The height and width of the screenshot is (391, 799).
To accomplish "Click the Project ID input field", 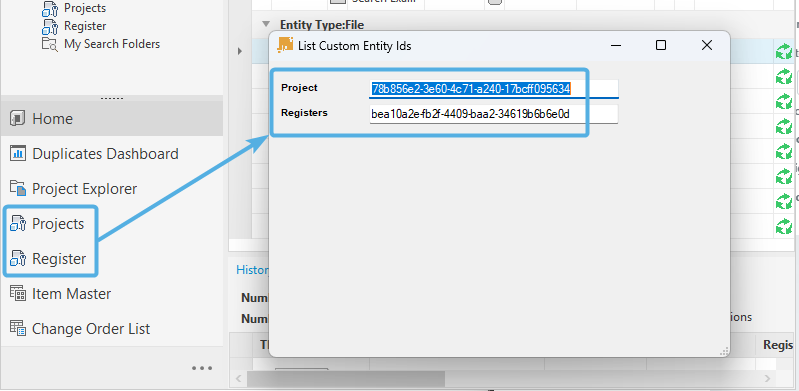I will (x=494, y=89).
